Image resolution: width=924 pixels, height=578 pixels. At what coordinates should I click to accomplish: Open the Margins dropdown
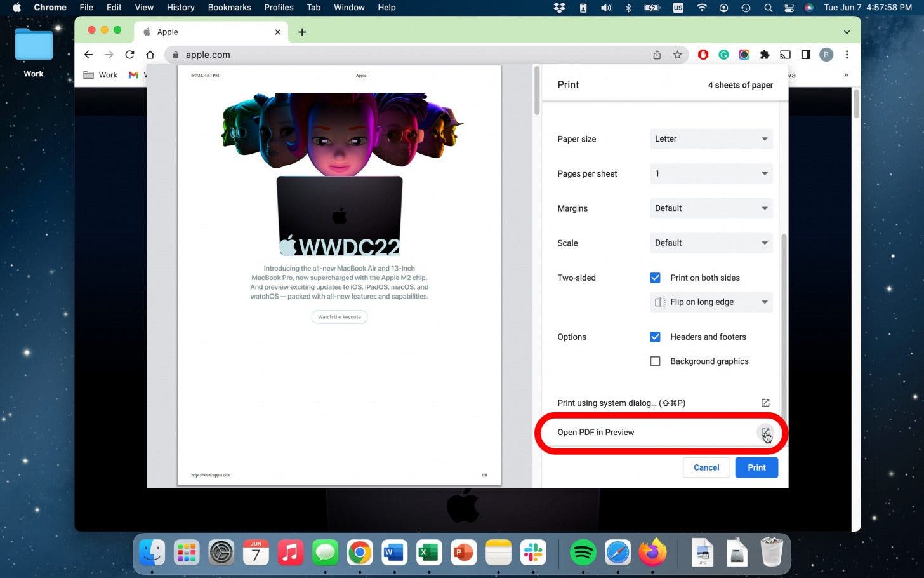click(711, 208)
